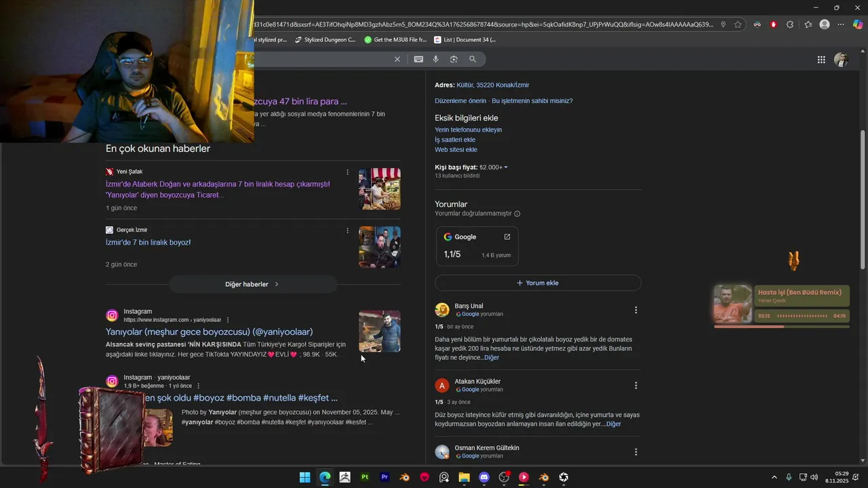
Task: Expand Barış Ünal's review with Diğer
Action: (x=492, y=357)
